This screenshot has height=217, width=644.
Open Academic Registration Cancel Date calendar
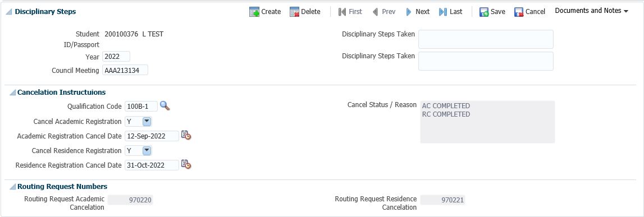(x=186, y=135)
